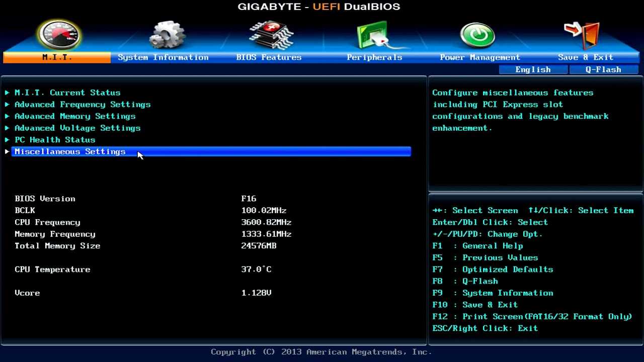The image size is (644, 362).
Task: Open Advanced Memory Settings
Action: point(75,116)
